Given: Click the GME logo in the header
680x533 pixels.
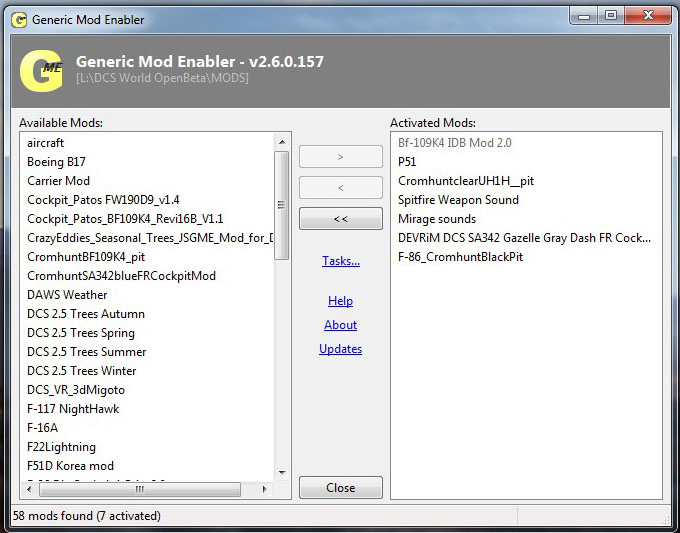Looking at the screenshot, I should click(x=41, y=71).
